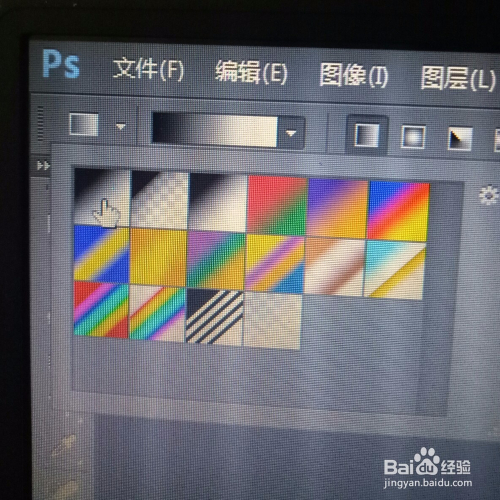This screenshot has height=500, width=500.
Task: Open the 图层(L) menu
Action: (x=458, y=78)
